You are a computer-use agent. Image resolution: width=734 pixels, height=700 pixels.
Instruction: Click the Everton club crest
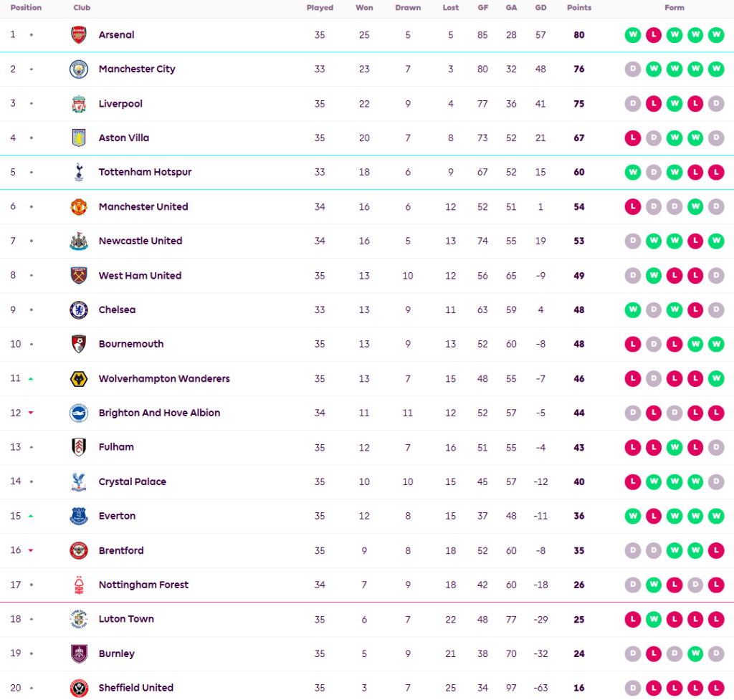[79, 517]
